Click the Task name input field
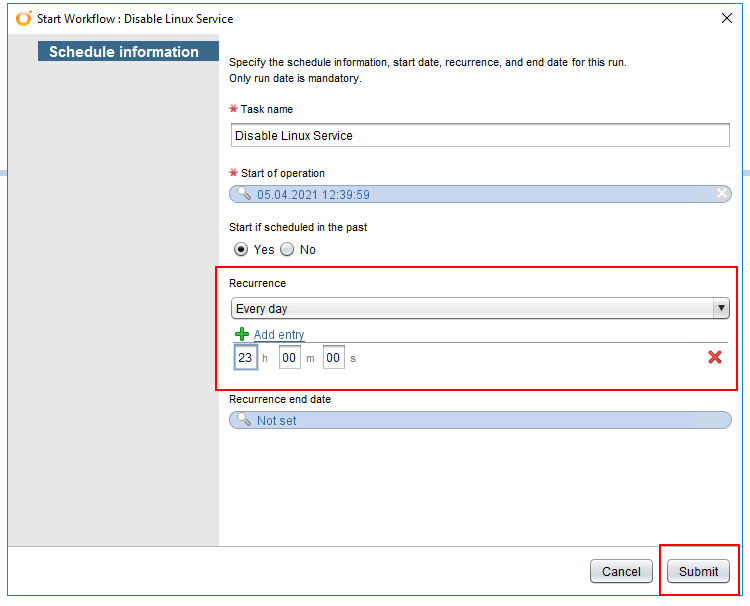This screenshot has height=606, width=750. 480,135
